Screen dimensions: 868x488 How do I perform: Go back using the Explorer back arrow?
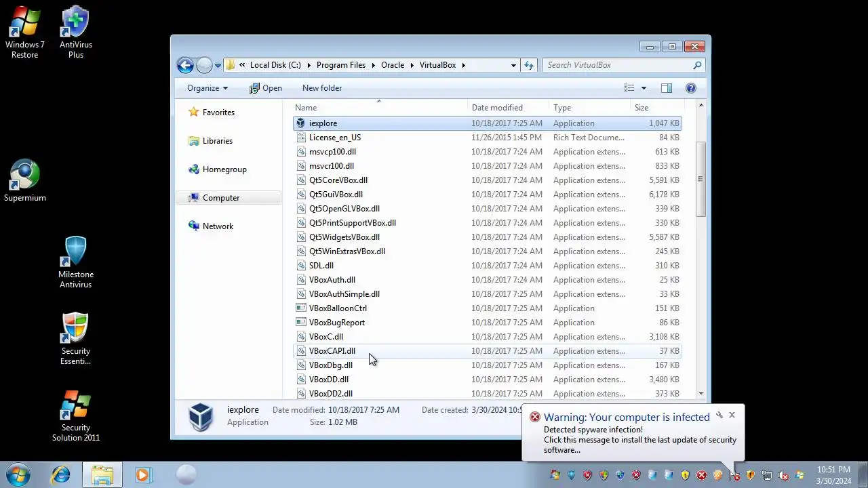point(185,65)
